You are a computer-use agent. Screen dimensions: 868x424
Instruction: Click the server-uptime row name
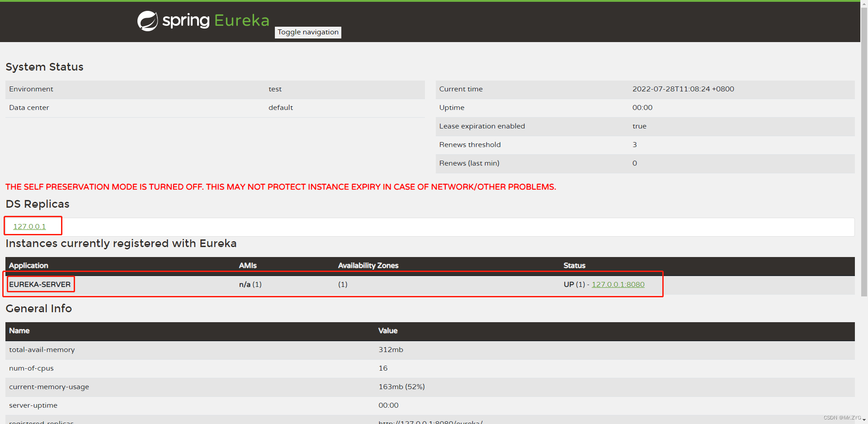point(33,405)
